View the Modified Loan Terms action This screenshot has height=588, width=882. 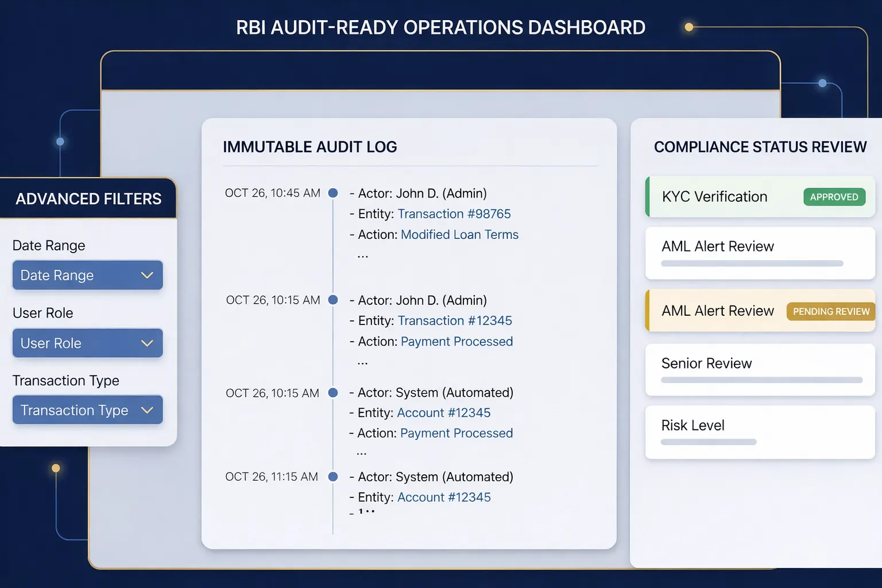[459, 234]
